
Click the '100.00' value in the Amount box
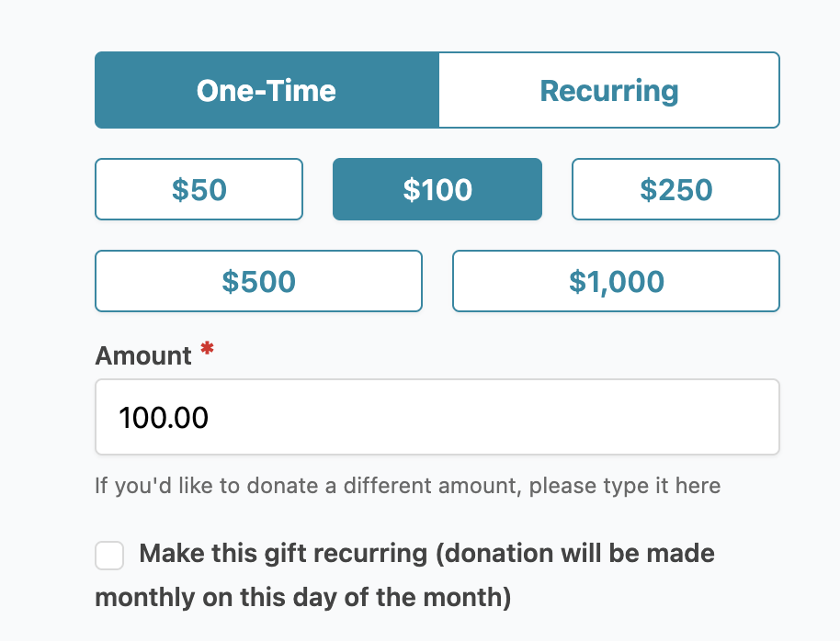164,419
